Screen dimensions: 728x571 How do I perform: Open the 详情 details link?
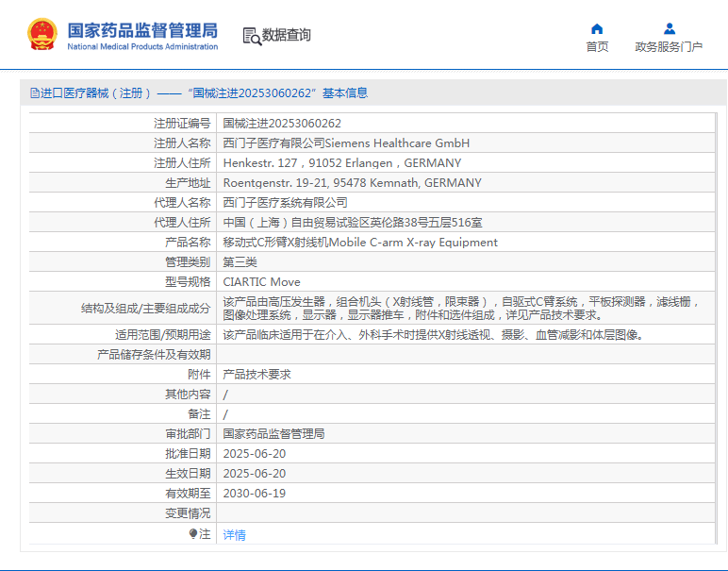click(x=234, y=535)
